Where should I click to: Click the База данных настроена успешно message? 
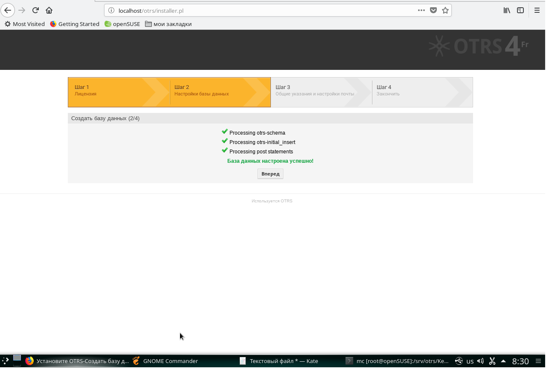270,161
